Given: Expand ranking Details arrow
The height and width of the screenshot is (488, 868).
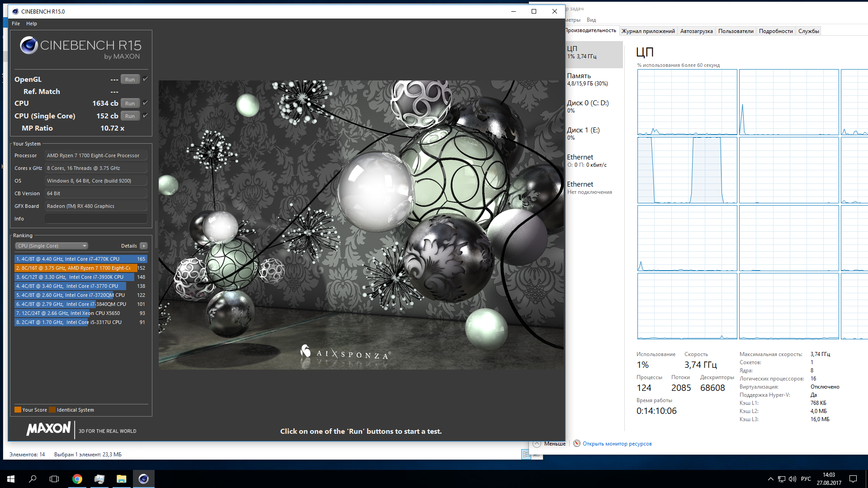Looking at the screenshot, I should click(x=144, y=246).
